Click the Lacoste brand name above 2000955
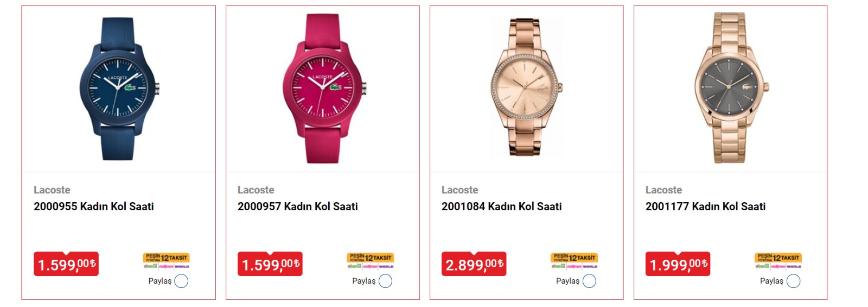The height and width of the screenshot is (307, 868). [52, 190]
